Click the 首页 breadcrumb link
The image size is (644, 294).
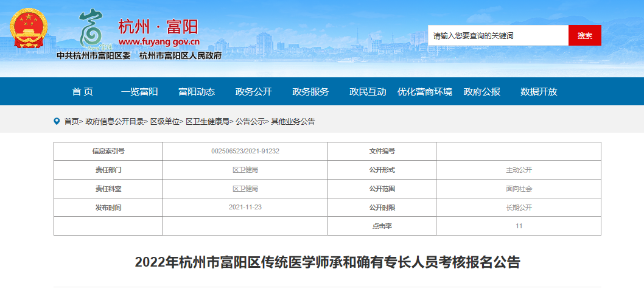71,122
